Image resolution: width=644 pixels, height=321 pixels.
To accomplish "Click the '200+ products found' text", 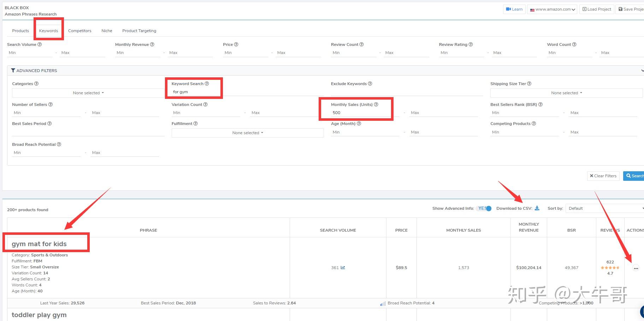I will pos(28,210).
